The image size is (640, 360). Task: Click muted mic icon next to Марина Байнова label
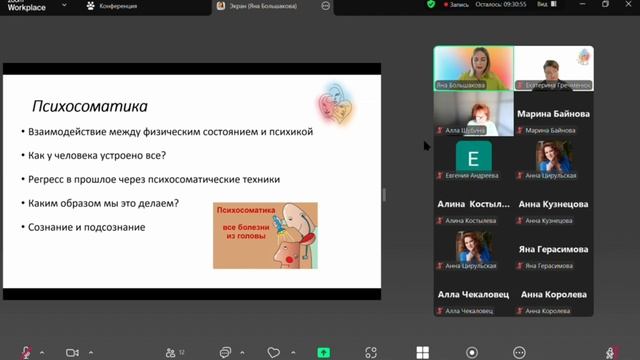click(520, 131)
